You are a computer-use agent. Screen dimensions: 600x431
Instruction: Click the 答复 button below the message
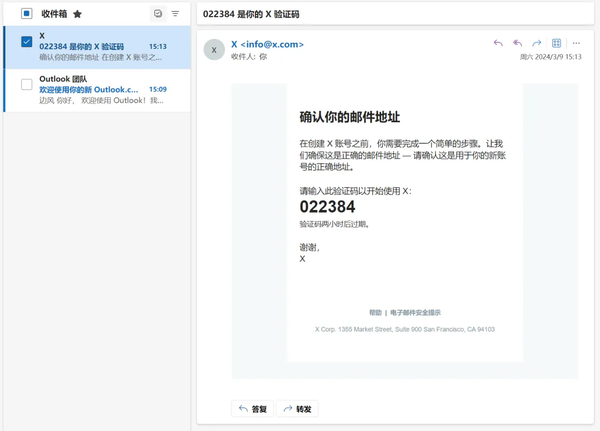point(252,409)
